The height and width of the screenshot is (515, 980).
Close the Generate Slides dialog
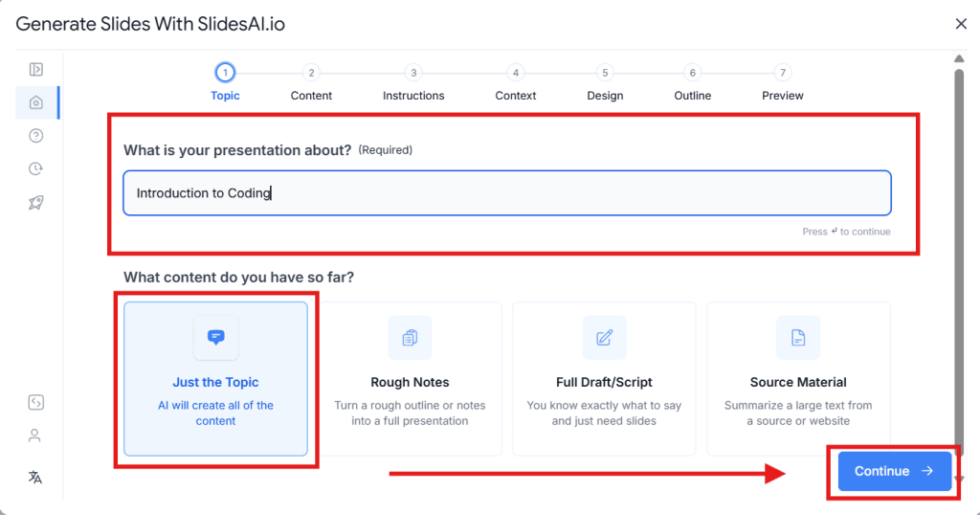pyautogui.click(x=961, y=24)
